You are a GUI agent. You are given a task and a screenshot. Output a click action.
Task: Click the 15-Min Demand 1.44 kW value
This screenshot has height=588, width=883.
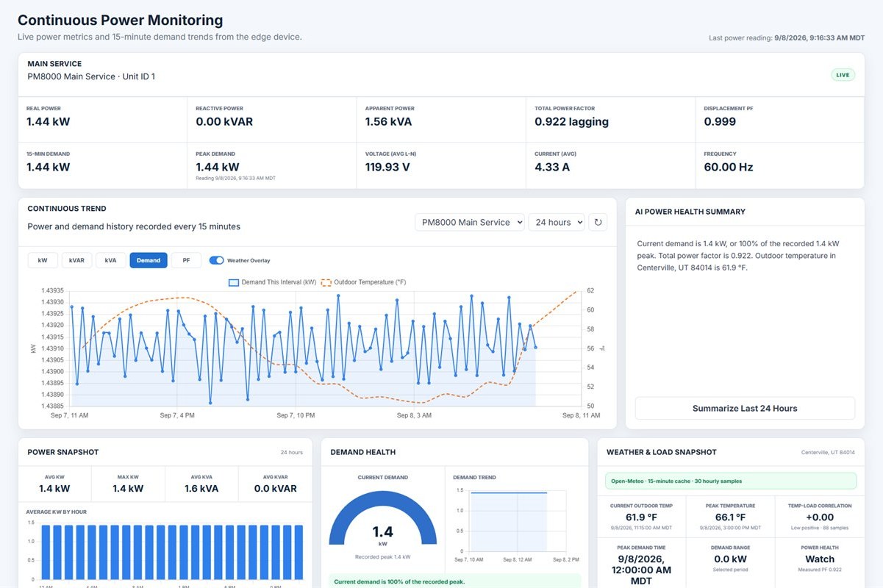pyautogui.click(x=49, y=167)
